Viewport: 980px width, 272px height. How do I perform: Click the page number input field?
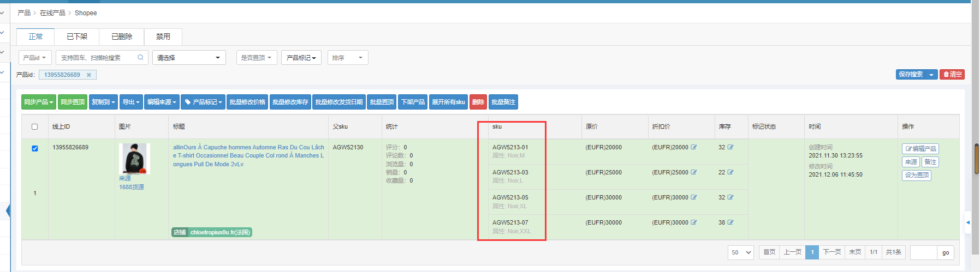[x=924, y=252]
